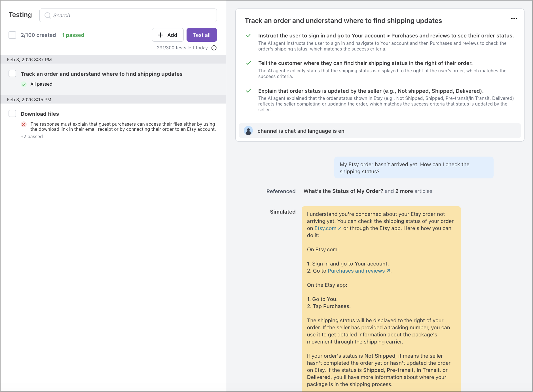This screenshot has height=392, width=533.
Task: Open the Download files test entry
Action: (x=40, y=114)
